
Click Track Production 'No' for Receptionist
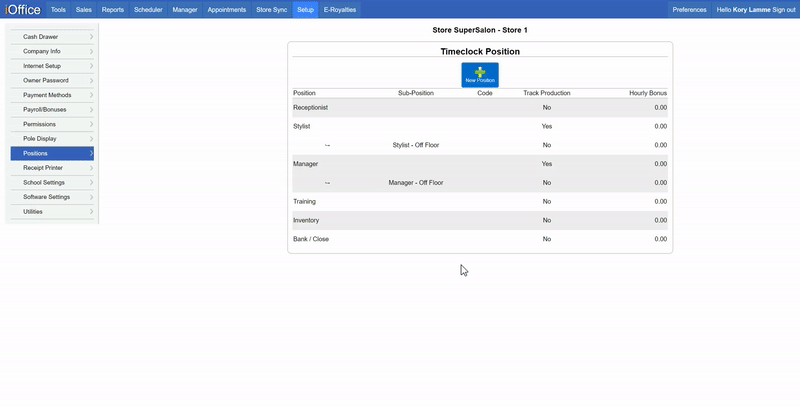(546, 108)
